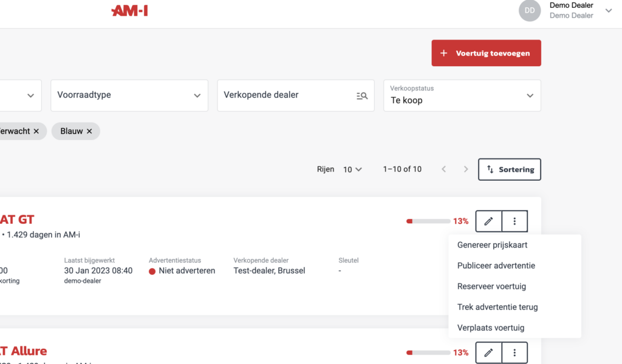
Task: Select 'Genereer prijskaart' menu option
Action: tap(492, 245)
